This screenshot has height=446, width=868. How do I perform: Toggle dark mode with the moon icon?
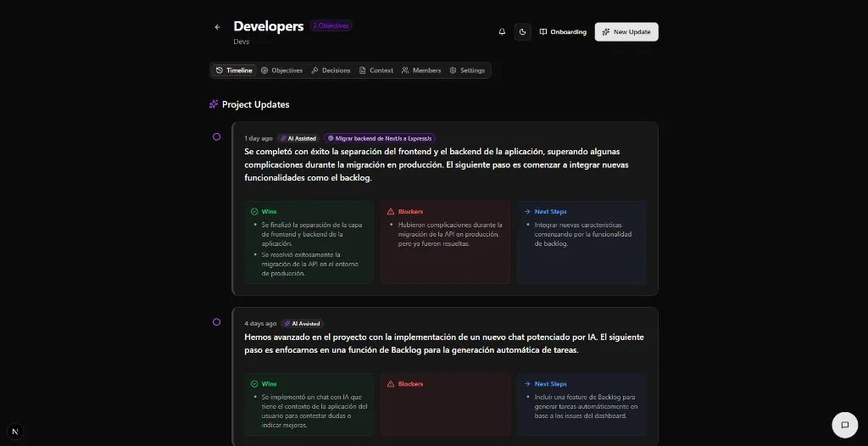click(x=523, y=32)
